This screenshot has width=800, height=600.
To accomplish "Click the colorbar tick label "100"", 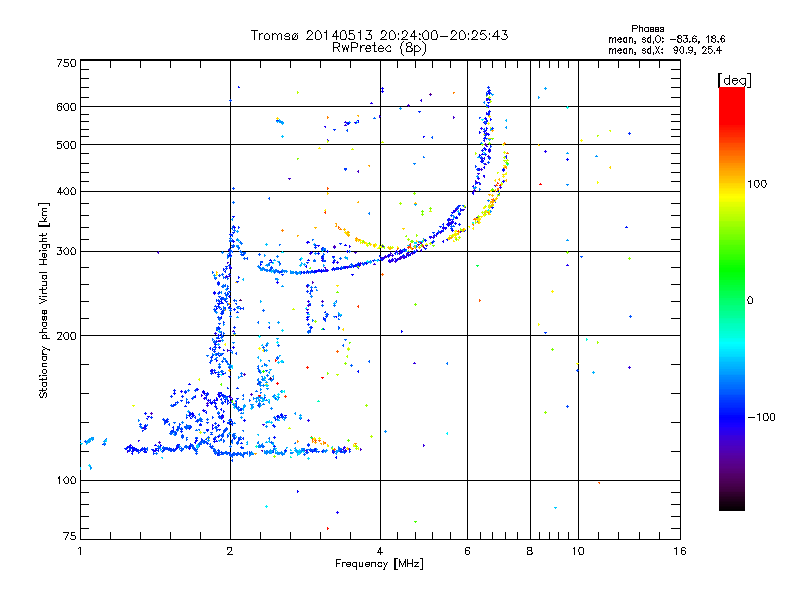I will 757,184.
